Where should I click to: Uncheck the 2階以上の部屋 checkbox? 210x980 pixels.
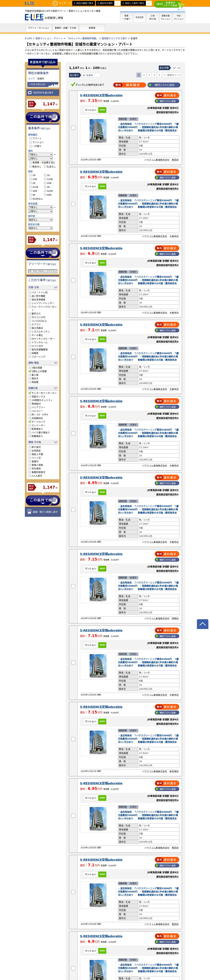[30, 371]
